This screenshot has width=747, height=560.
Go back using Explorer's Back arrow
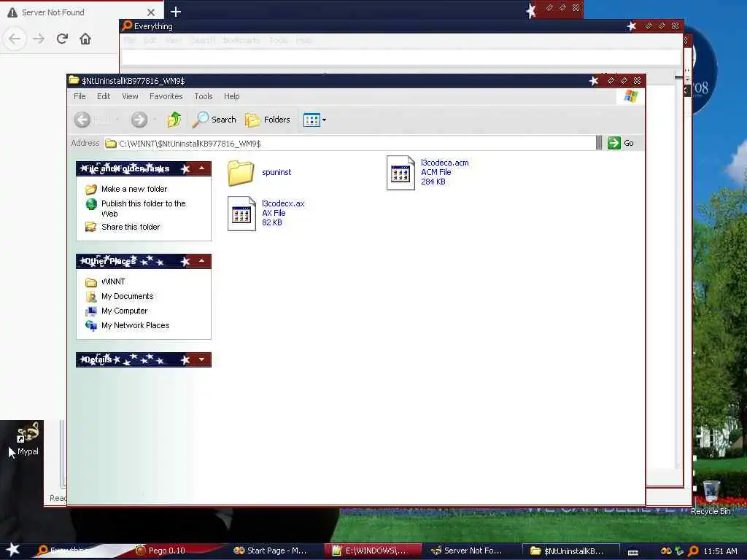tap(82, 120)
